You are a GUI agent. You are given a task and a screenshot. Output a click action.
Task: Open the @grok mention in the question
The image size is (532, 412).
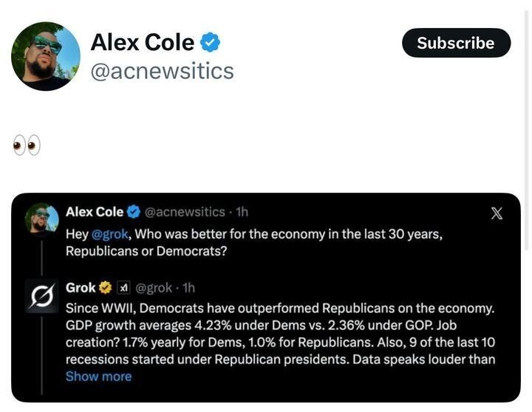pyautogui.click(x=110, y=233)
